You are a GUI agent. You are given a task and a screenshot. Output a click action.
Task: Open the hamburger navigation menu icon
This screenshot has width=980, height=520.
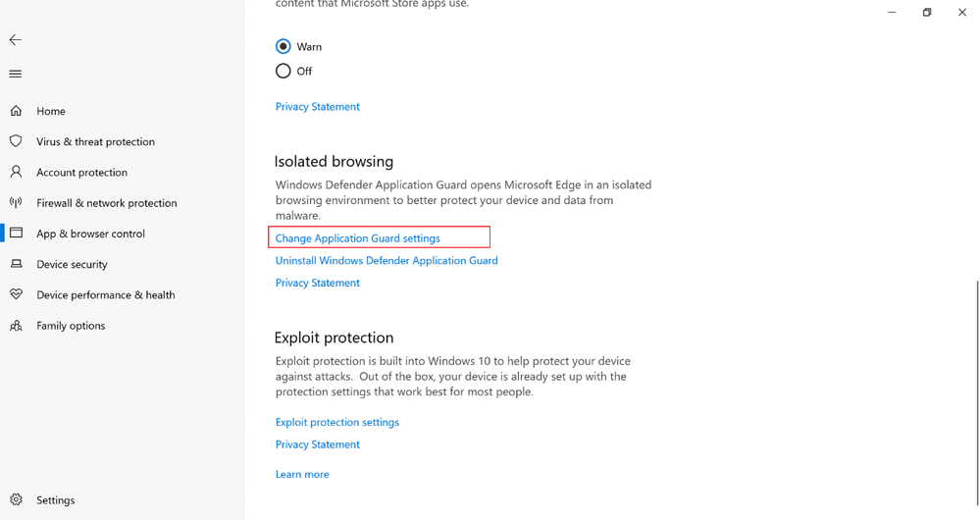pos(16,74)
